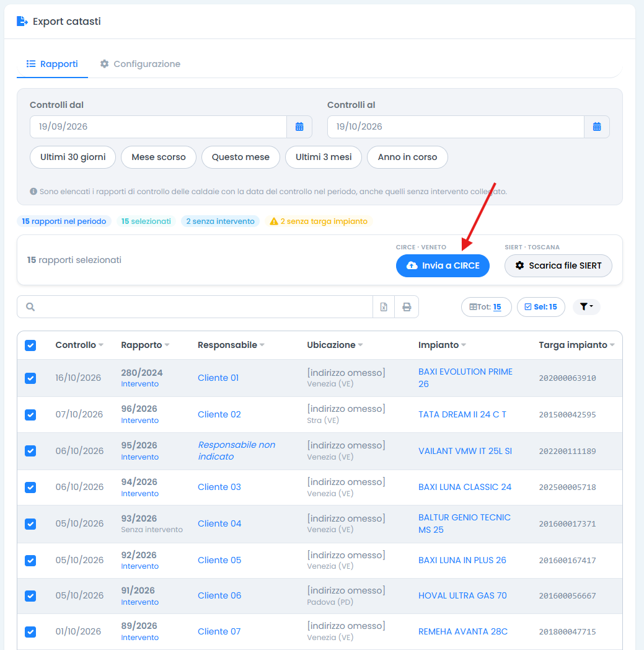644x650 pixels.
Task: Click the Tot: 15 pill
Action: coord(486,307)
